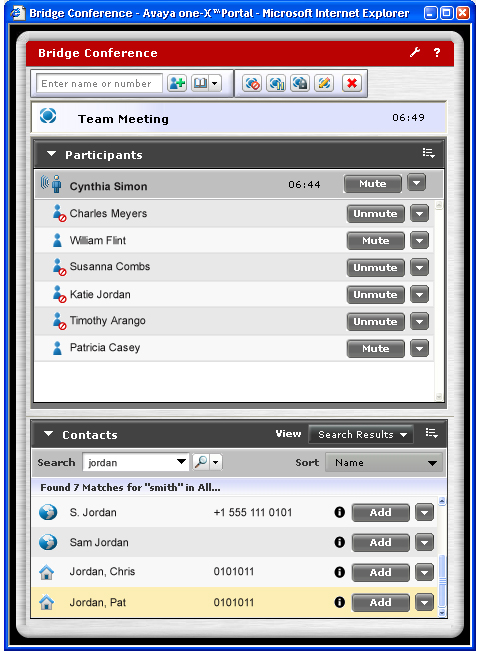Unmute Katie Jordan

click(375, 295)
